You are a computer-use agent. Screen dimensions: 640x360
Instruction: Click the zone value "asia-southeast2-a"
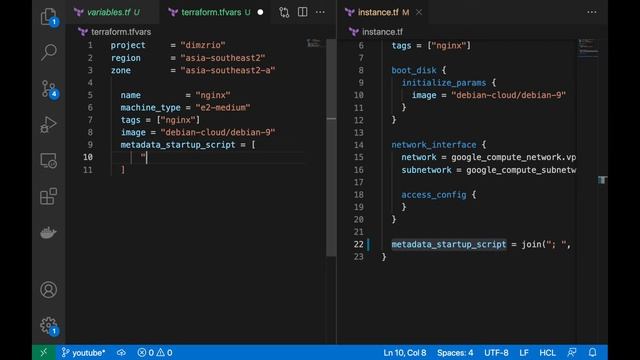pyautogui.click(x=228, y=70)
